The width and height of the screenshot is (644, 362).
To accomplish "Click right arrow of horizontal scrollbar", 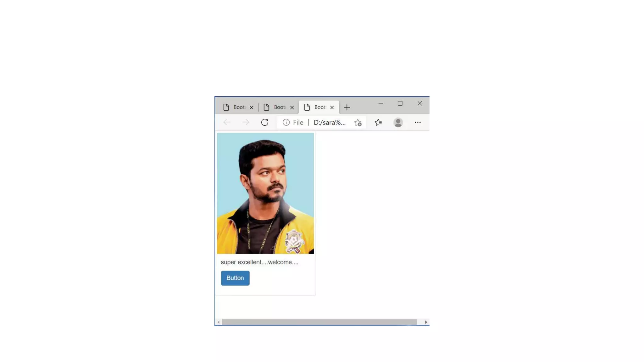I will [426, 322].
